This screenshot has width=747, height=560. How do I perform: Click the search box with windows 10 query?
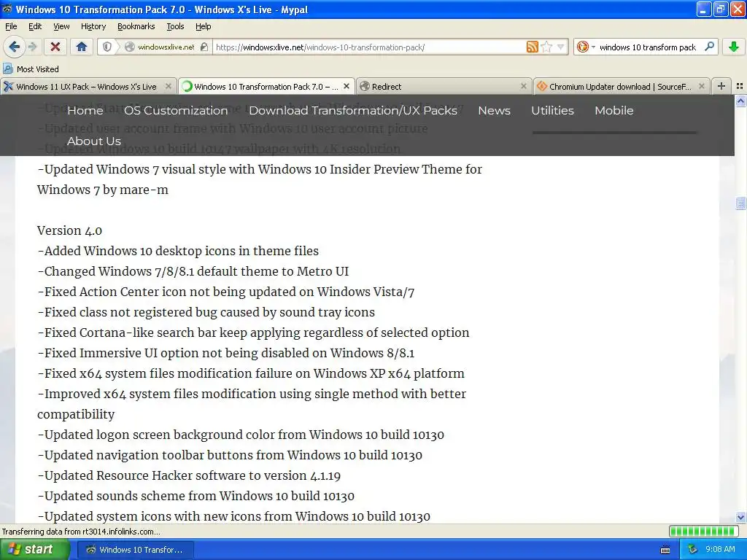648,47
